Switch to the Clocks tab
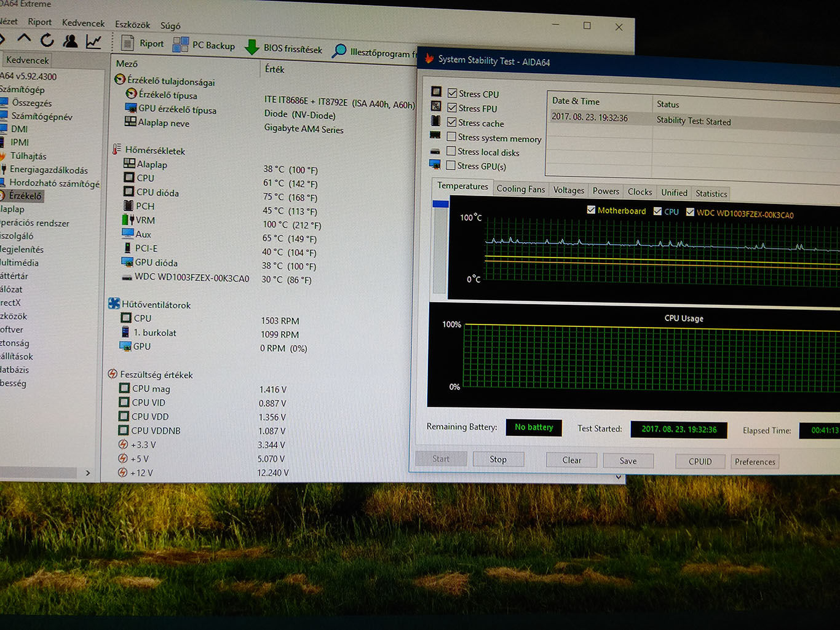 point(640,192)
